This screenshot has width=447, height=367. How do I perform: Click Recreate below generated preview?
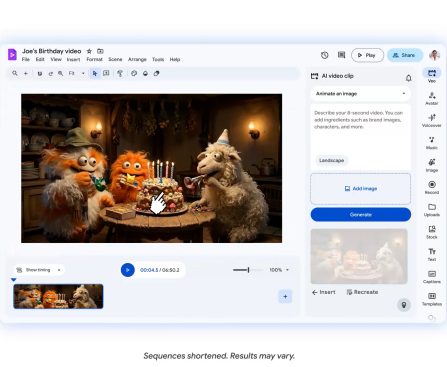click(362, 292)
